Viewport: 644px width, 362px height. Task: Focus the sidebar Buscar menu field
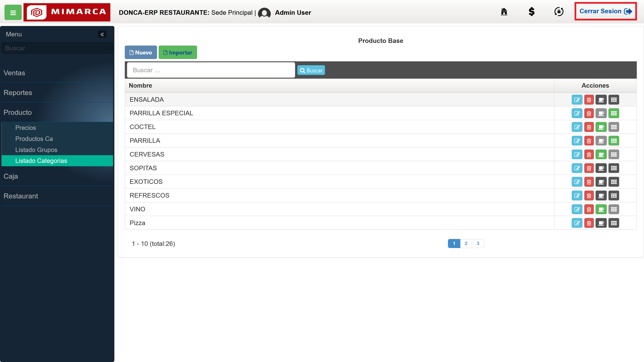click(x=57, y=48)
